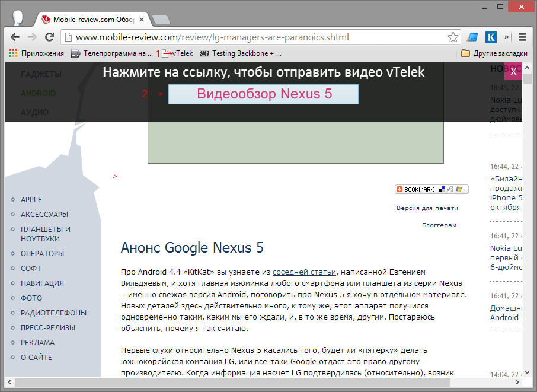The width and height of the screenshot is (537, 392).
Task: Click the Анонс Google Nexus 5 heading
Action: 192,247
